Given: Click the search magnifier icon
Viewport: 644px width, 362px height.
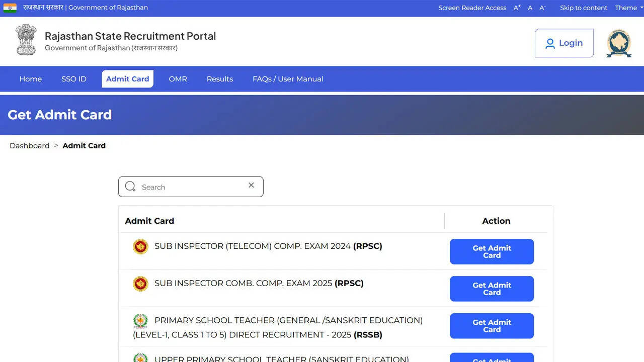Looking at the screenshot, I should pyautogui.click(x=130, y=187).
